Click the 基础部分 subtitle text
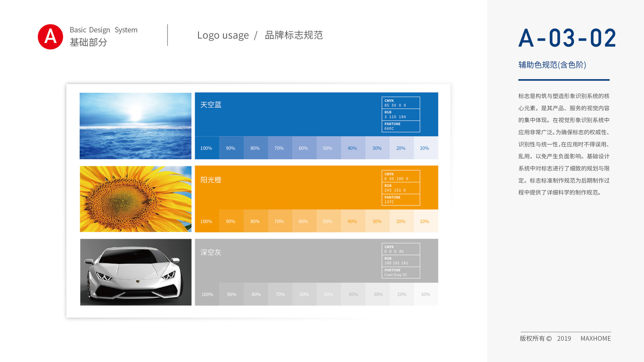 point(89,42)
